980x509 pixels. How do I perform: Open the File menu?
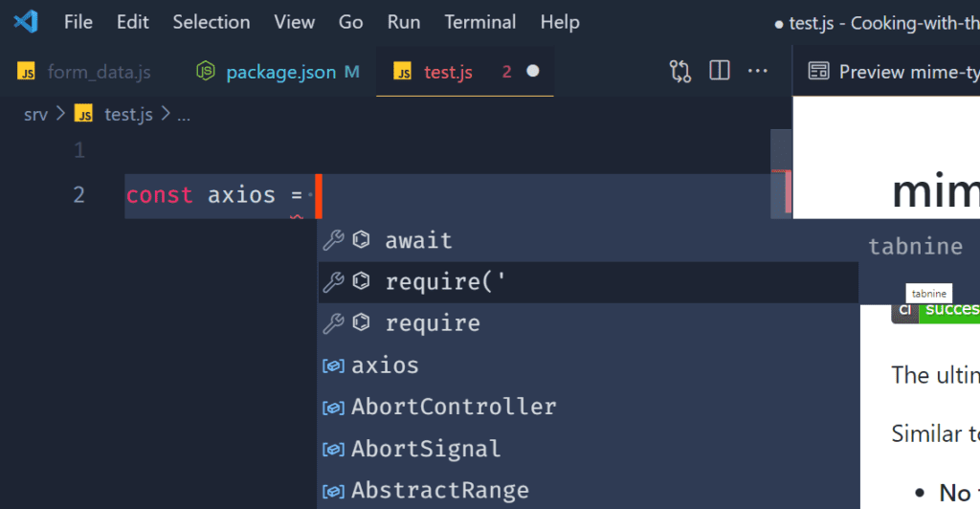coord(78,22)
